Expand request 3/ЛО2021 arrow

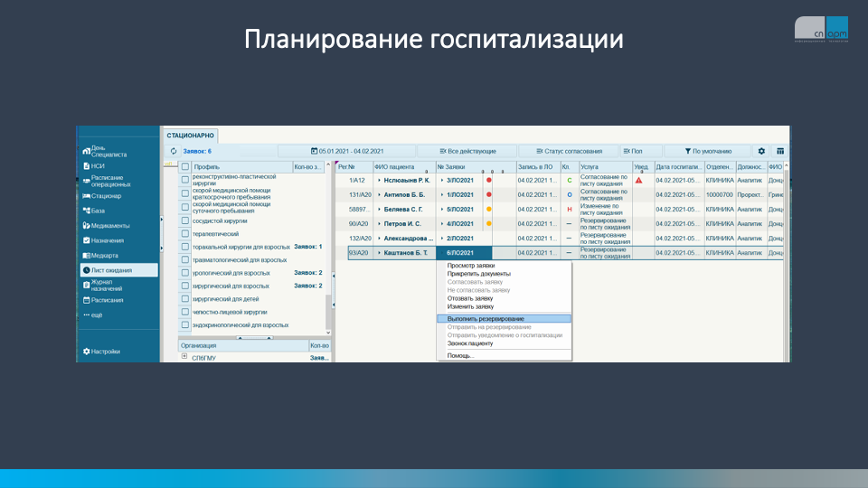point(442,181)
